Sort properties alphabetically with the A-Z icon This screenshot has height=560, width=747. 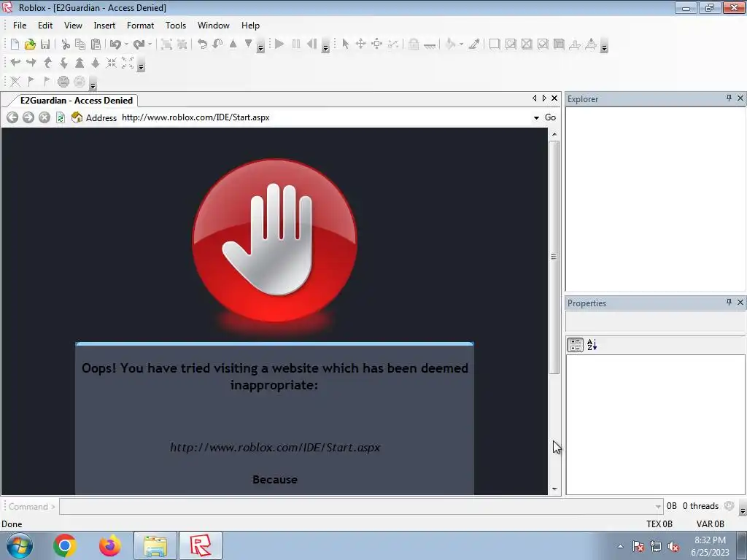(x=592, y=345)
